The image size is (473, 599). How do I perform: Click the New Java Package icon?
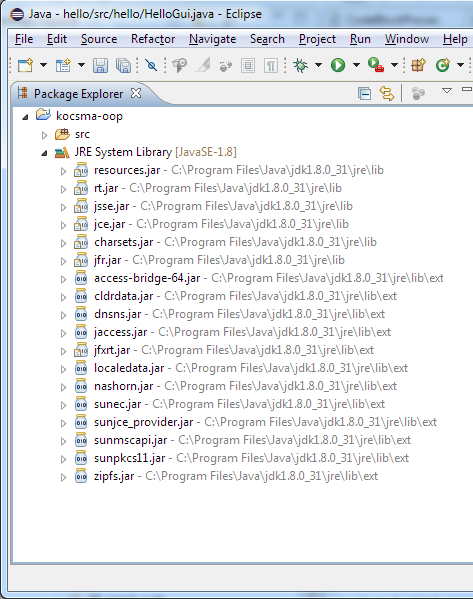coord(418,65)
